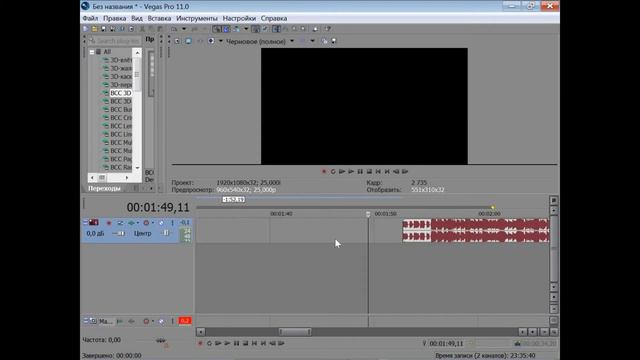
Task: Open the Файл menu
Action: point(90,18)
